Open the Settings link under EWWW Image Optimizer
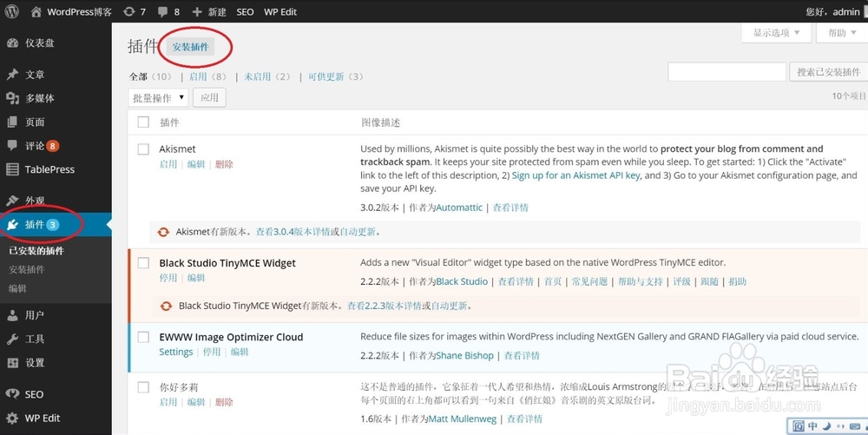The height and width of the screenshot is (435, 868). pyautogui.click(x=175, y=353)
